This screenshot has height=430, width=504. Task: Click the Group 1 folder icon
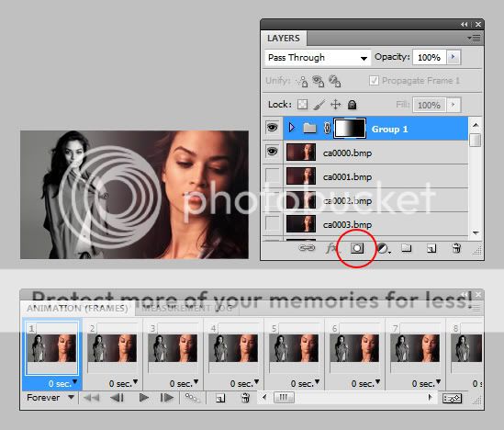point(309,128)
